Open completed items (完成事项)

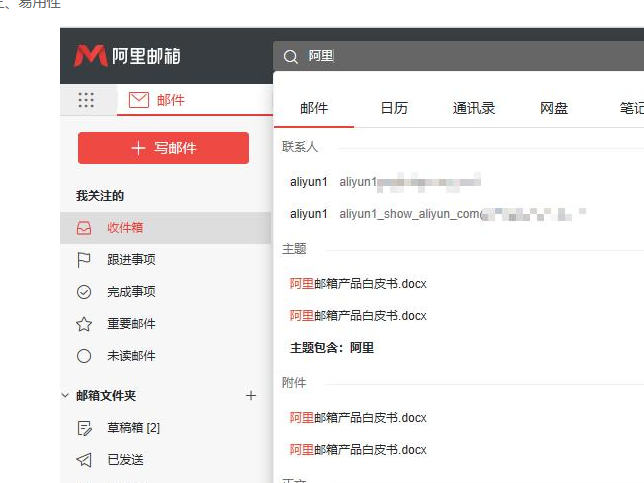[x=130, y=292]
